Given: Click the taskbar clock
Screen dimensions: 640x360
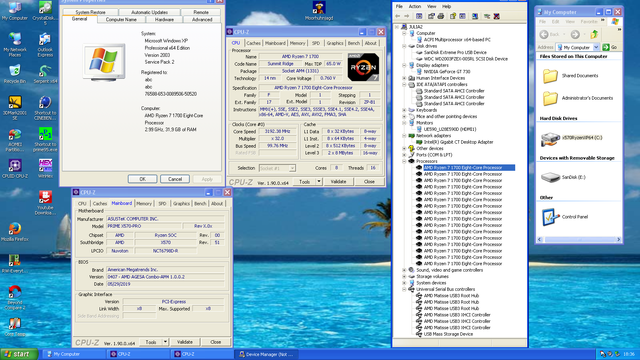Looking at the screenshot, I should [x=629, y=354].
